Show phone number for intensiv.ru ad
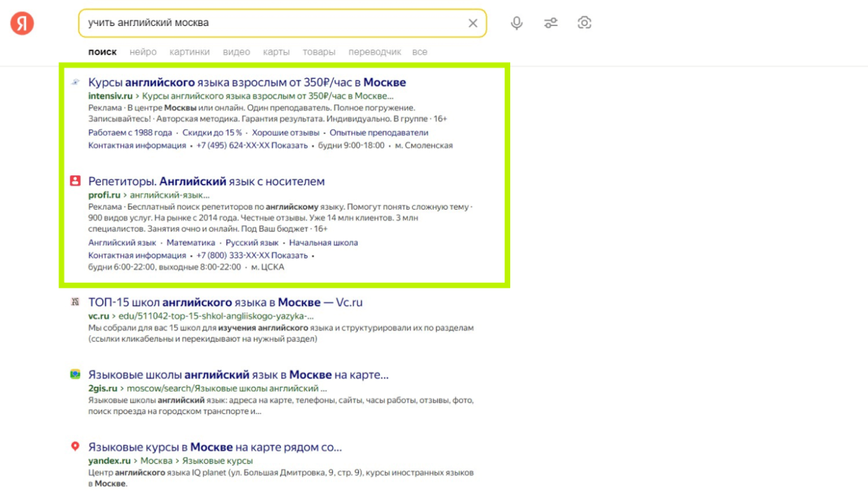 click(289, 145)
